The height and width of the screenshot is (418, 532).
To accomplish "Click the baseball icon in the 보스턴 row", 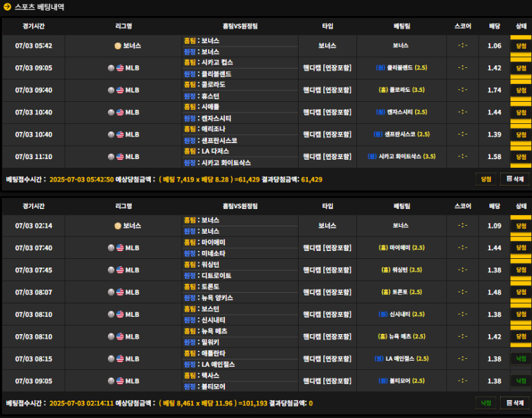I will pos(111,314).
